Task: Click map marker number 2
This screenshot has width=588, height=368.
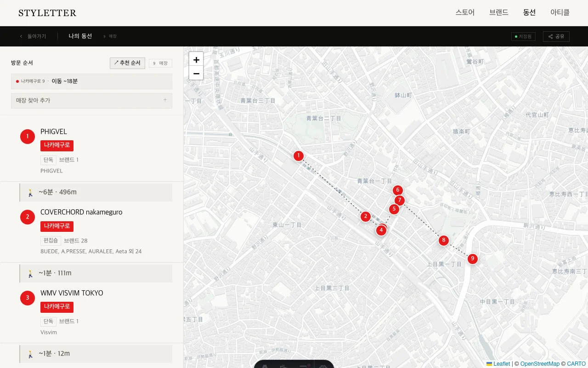Action: tap(366, 217)
